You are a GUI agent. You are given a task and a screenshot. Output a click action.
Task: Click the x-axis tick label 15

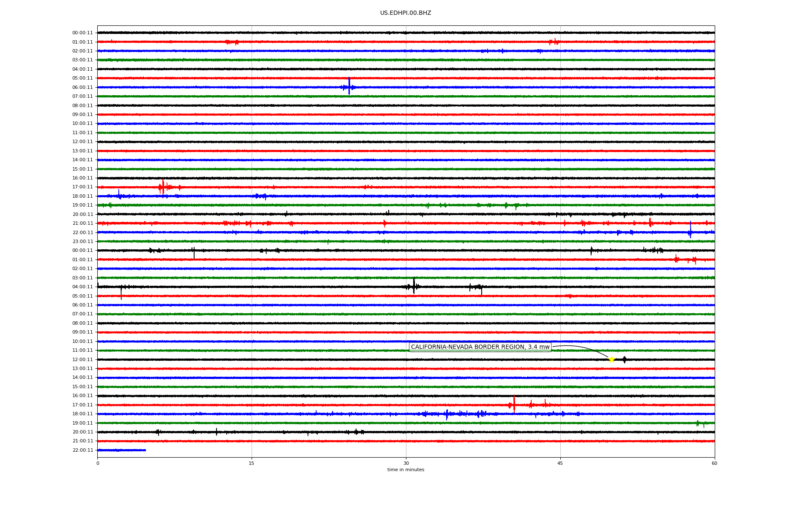[252, 463]
